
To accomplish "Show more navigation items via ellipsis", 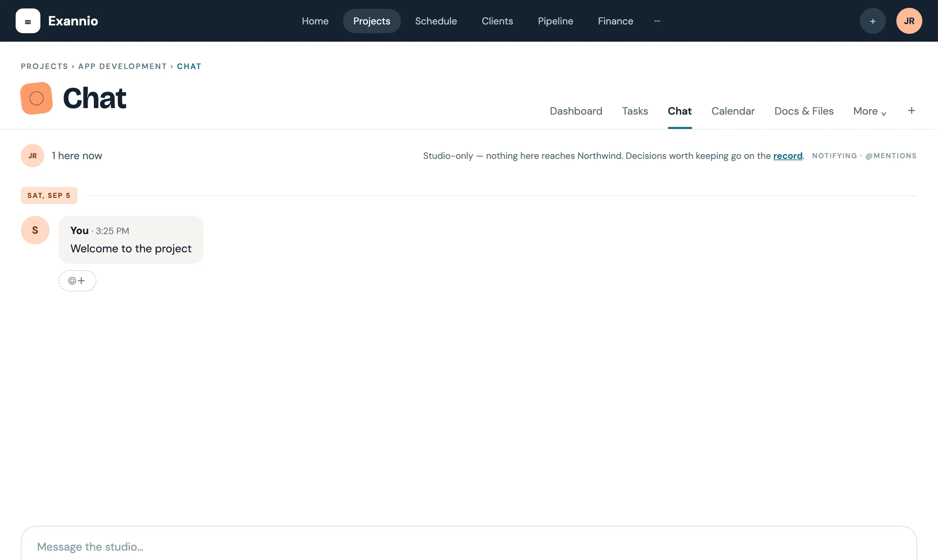I will pos(657,21).
